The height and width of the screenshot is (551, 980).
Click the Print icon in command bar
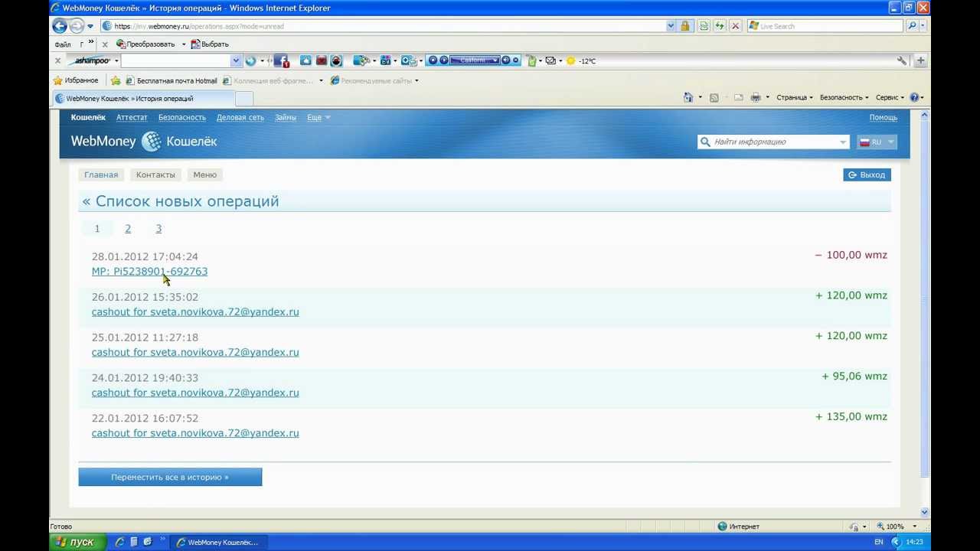[756, 97]
